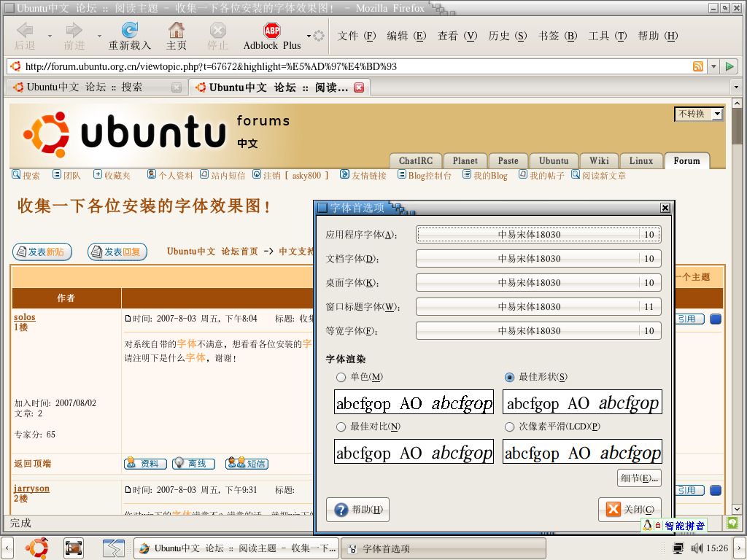
Task: Click the Forward arrow icon
Action: pos(74,31)
